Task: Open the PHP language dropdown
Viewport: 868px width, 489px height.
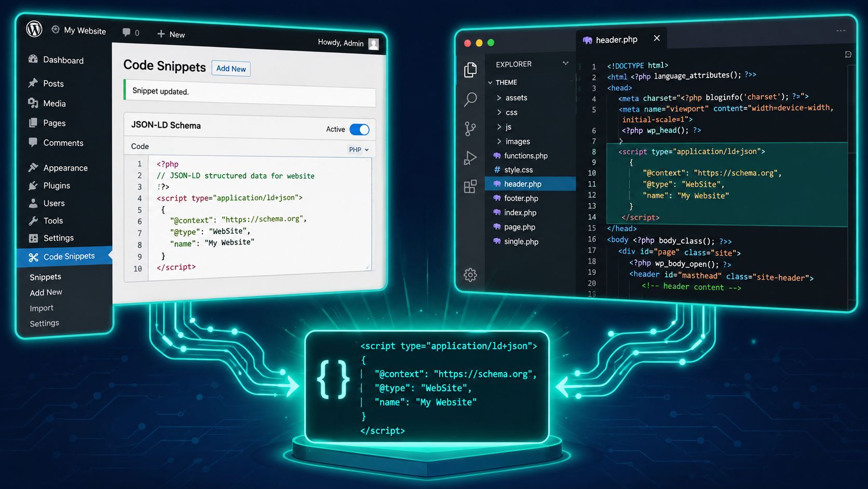Action: [x=359, y=150]
